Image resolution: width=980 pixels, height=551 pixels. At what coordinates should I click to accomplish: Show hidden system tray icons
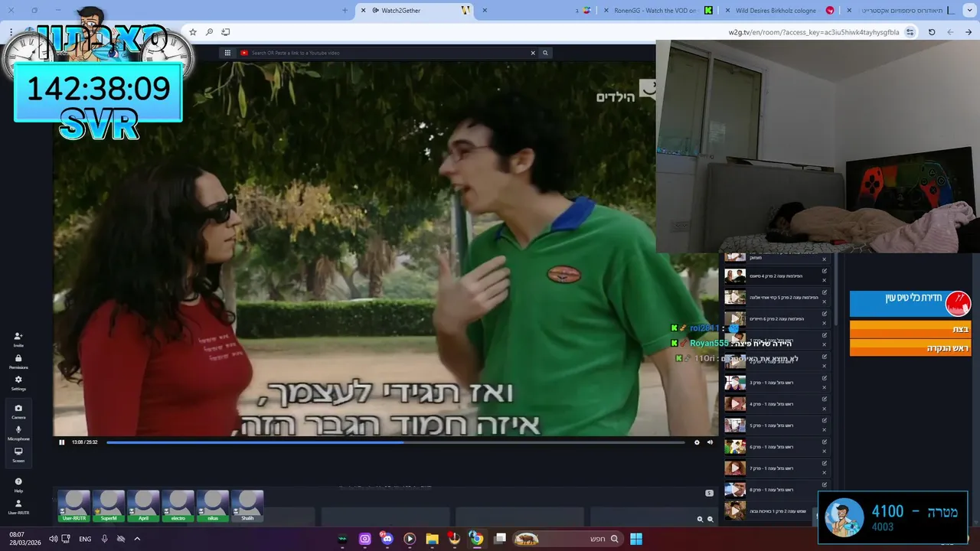click(x=137, y=539)
